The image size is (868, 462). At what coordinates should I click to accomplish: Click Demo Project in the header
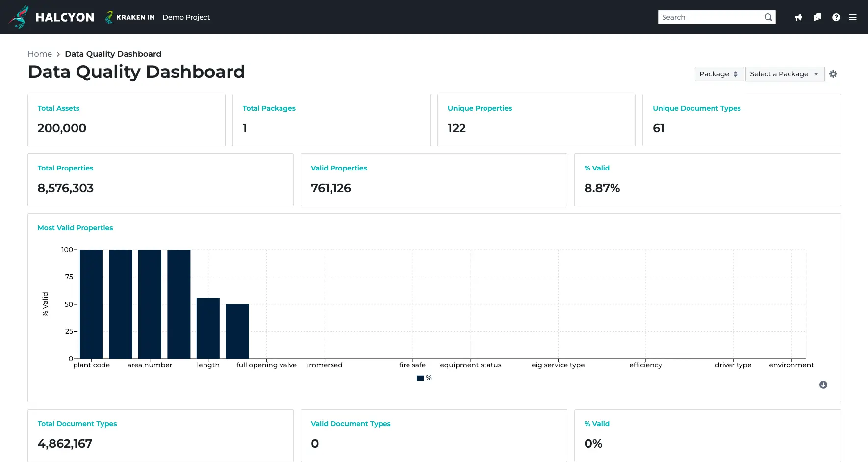(186, 17)
